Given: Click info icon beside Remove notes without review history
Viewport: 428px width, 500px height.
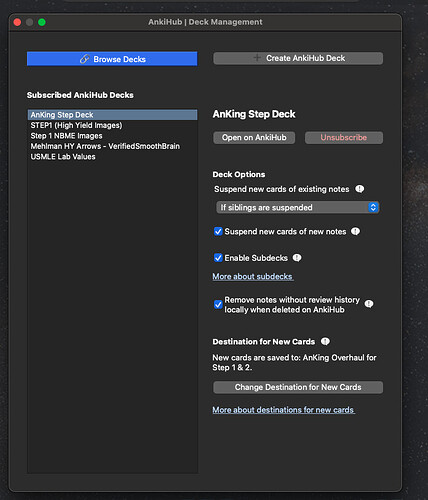Looking at the screenshot, I should [x=369, y=304].
